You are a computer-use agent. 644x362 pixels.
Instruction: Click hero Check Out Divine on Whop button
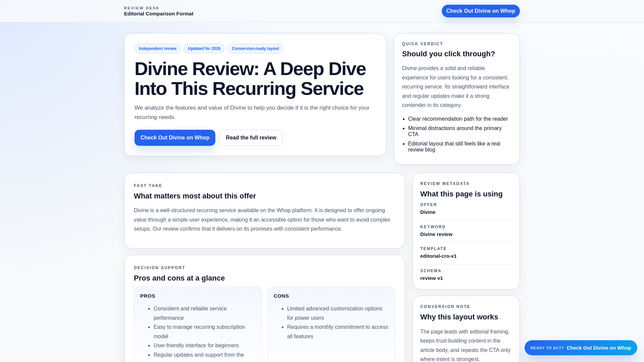click(x=175, y=138)
